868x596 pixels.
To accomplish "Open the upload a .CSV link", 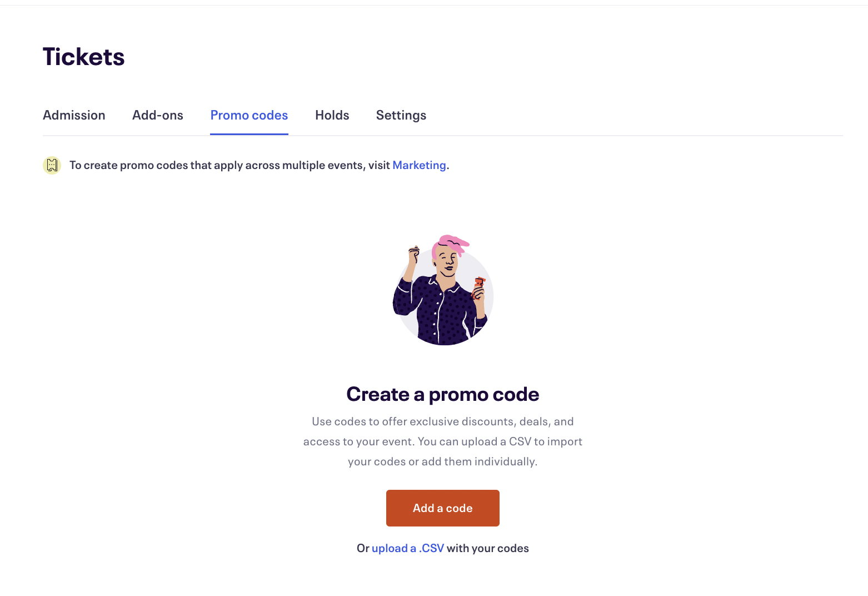I will (408, 548).
